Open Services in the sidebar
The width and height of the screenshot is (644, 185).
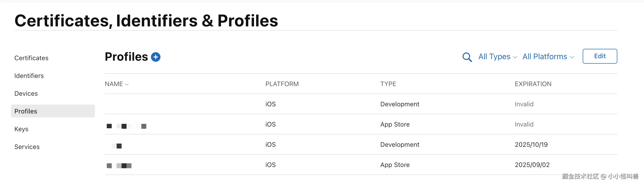coord(27,147)
